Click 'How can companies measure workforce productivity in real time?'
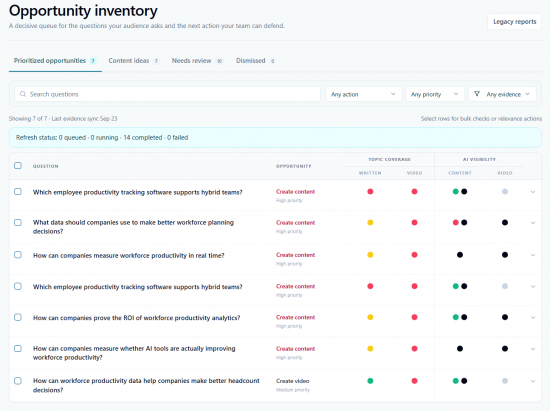550x411 pixels. pyautogui.click(x=128, y=255)
